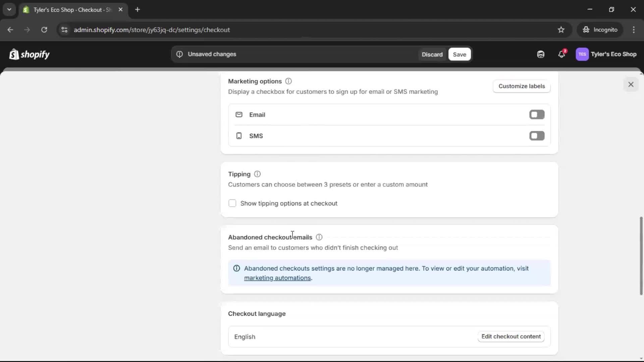Click the Shopify logo in the header

tap(29, 54)
